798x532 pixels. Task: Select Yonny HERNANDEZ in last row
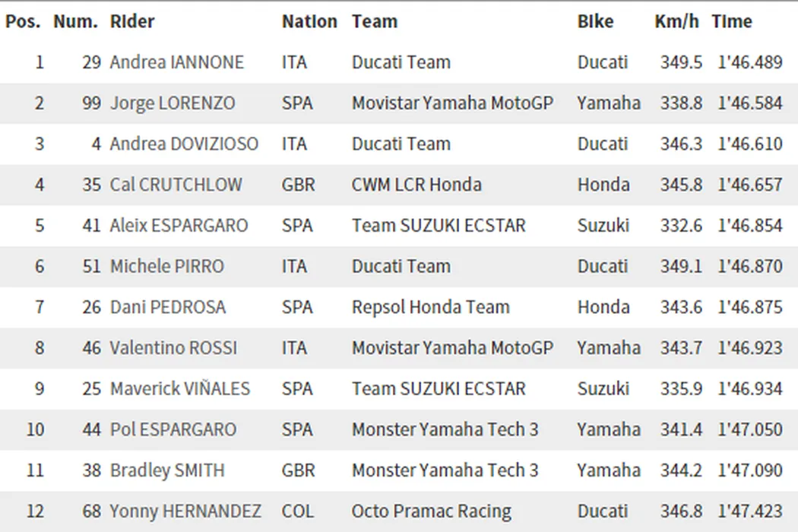click(185, 511)
